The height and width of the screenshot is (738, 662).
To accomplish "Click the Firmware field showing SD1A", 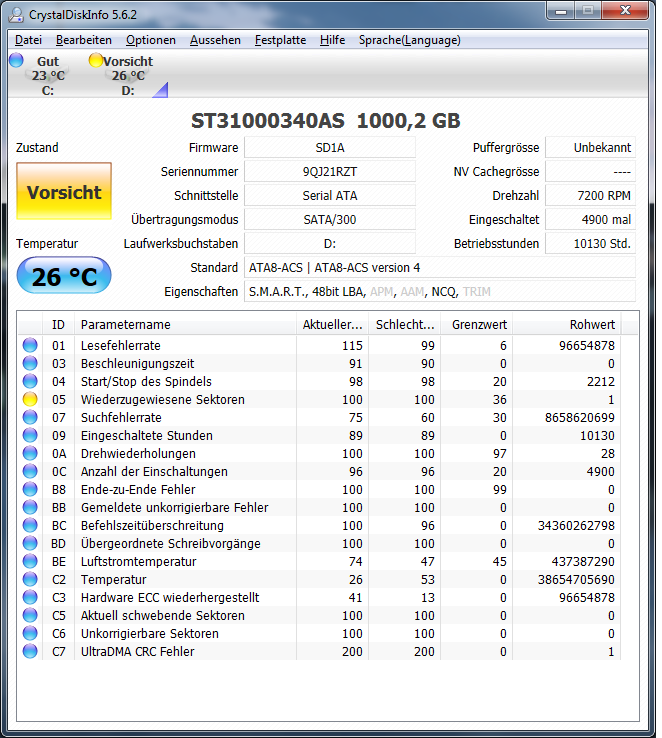I will coord(330,147).
